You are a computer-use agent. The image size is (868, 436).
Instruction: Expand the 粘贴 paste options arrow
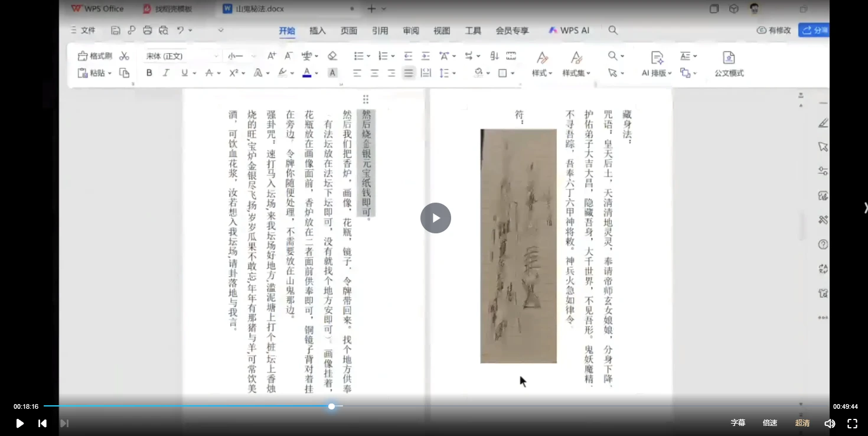110,73
